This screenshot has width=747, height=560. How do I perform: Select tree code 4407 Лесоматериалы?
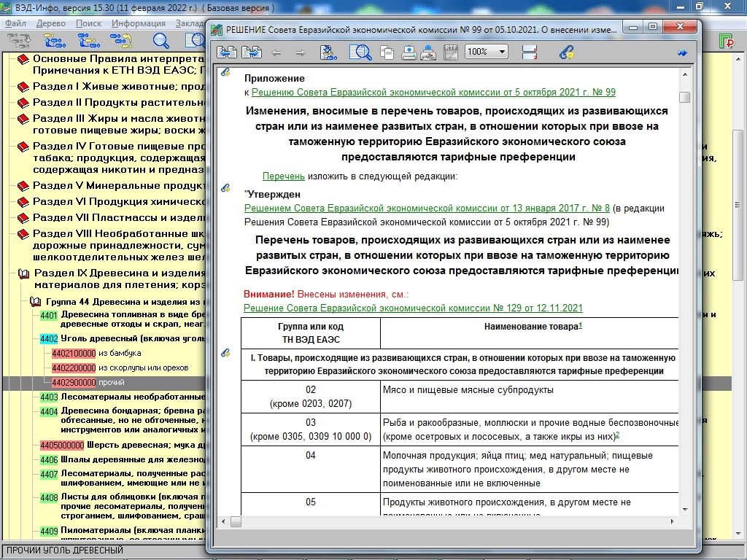pos(49,474)
